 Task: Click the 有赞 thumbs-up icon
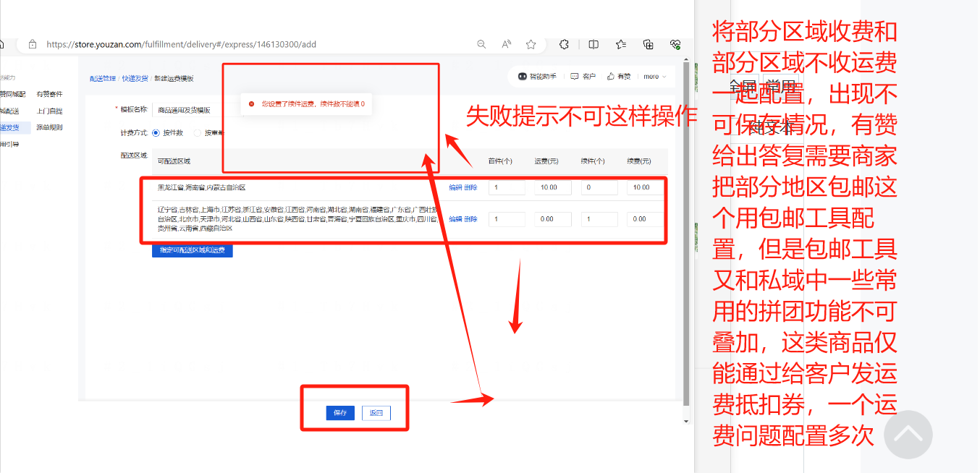coord(619,76)
